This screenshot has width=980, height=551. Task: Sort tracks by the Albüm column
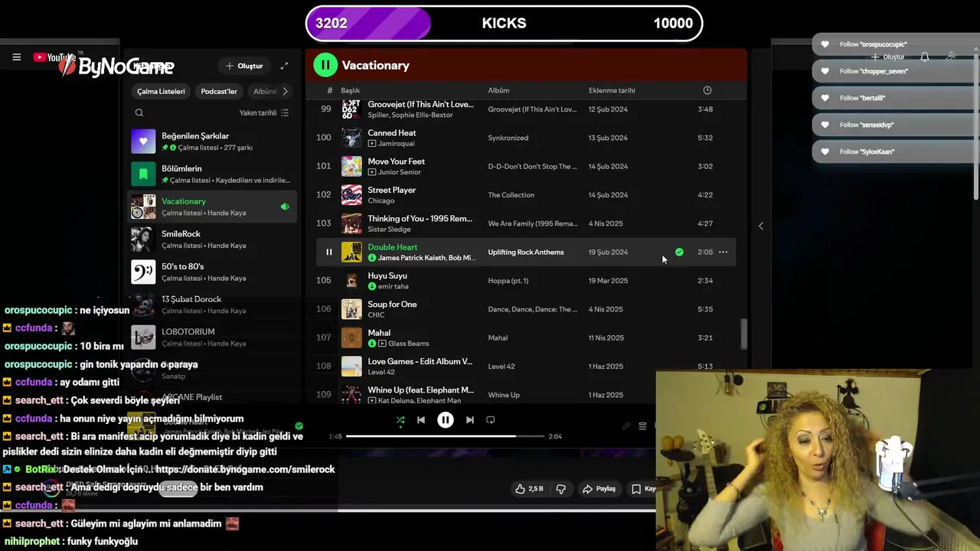[x=498, y=90]
